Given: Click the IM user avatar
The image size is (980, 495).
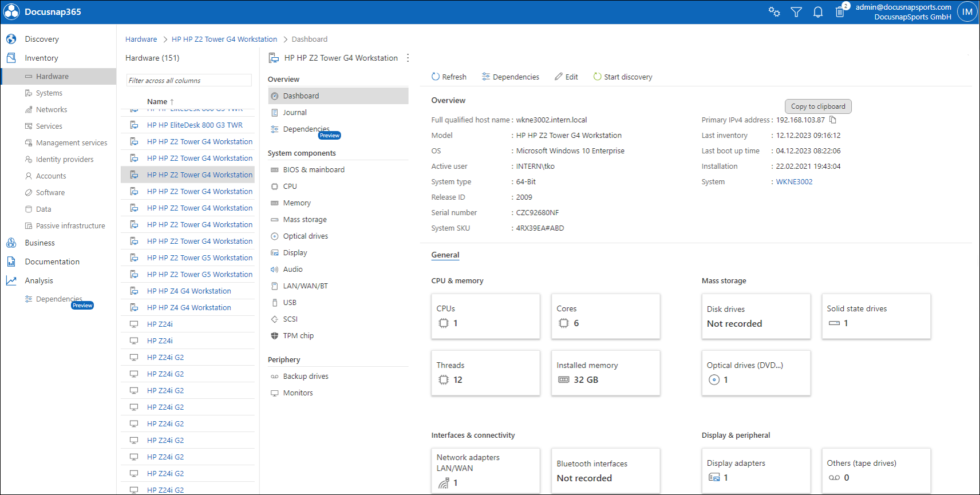Looking at the screenshot, I should coord(967,12).
